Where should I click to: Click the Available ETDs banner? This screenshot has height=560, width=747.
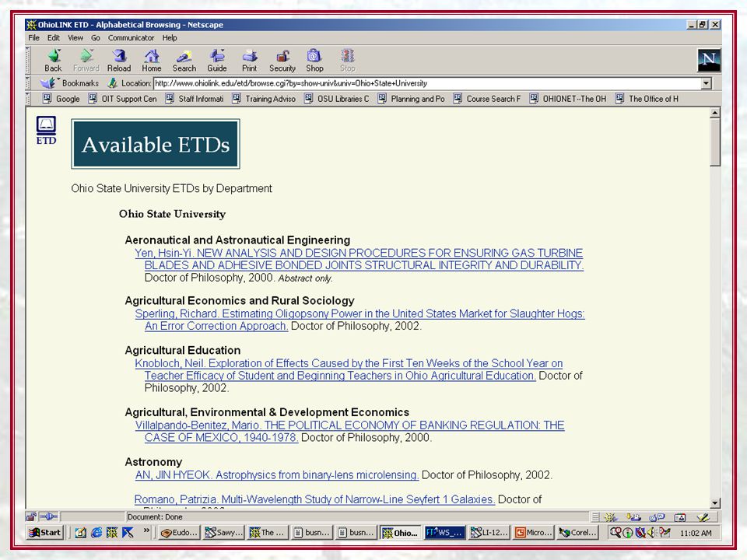click(x=156, y=145)
